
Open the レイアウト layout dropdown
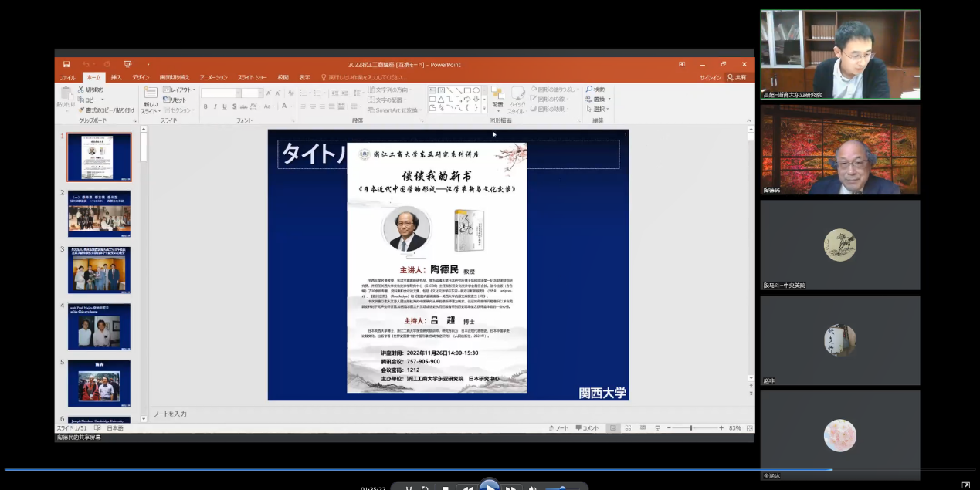[179, 90]
